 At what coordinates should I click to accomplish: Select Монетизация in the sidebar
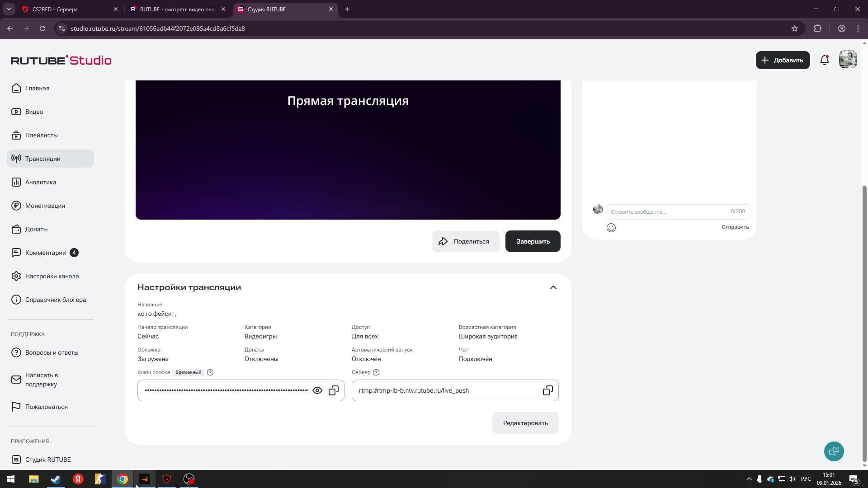click(x=45, y=206)
